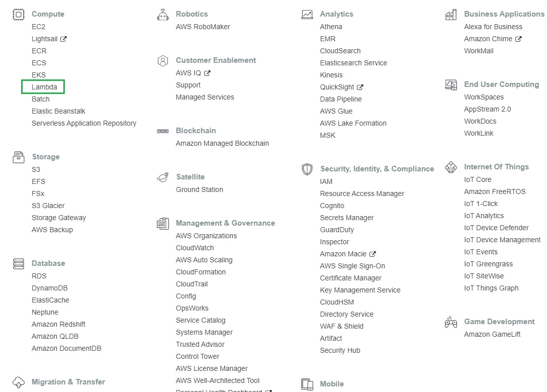Click the Compute category chip icon
This screenshot has width=547, height=392.
click(x=19, y=15)
